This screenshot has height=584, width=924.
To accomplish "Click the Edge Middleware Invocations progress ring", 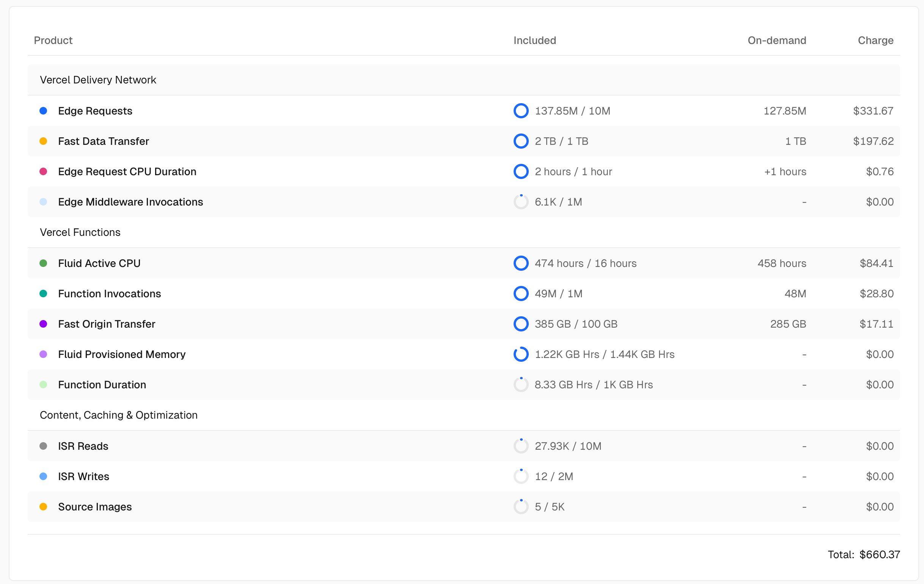I will pos(521,202).
